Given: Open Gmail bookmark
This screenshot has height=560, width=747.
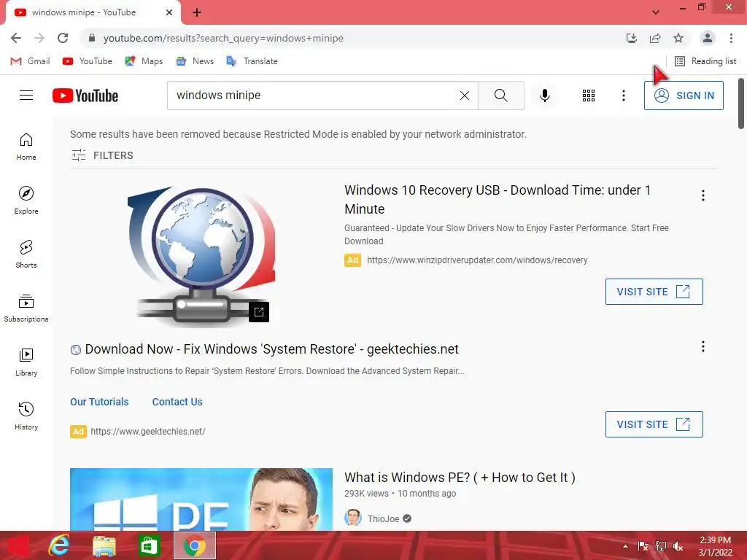Looking at the screenshot, I should click(31, 61).
